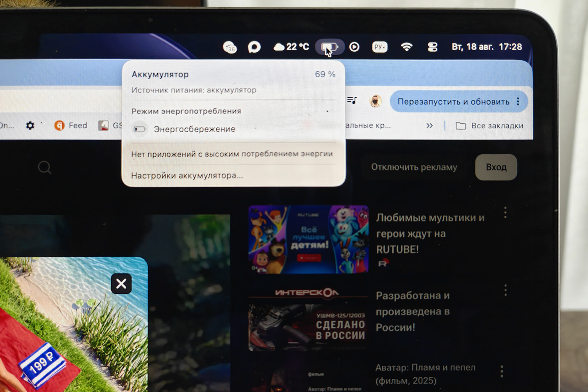588x392 pixels.
Task: Open the ad banner showing the 199 ₽ tag
Action: tap(73, 325)
